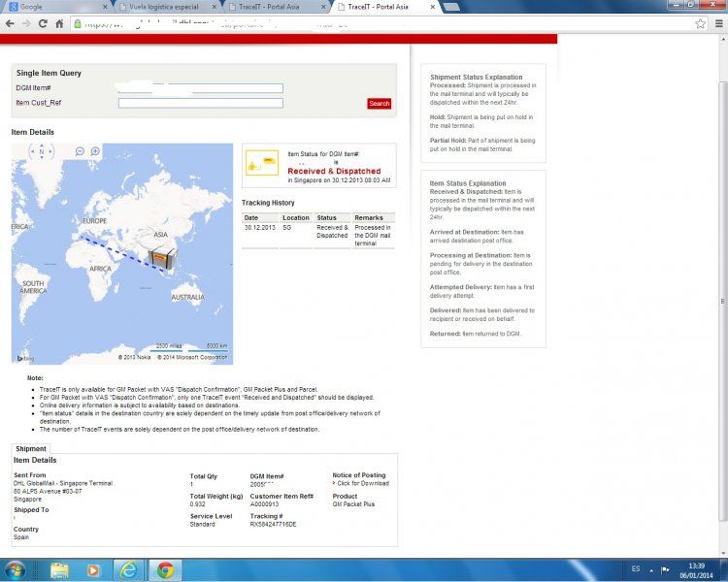Click the browser address bar

(383, 23)
